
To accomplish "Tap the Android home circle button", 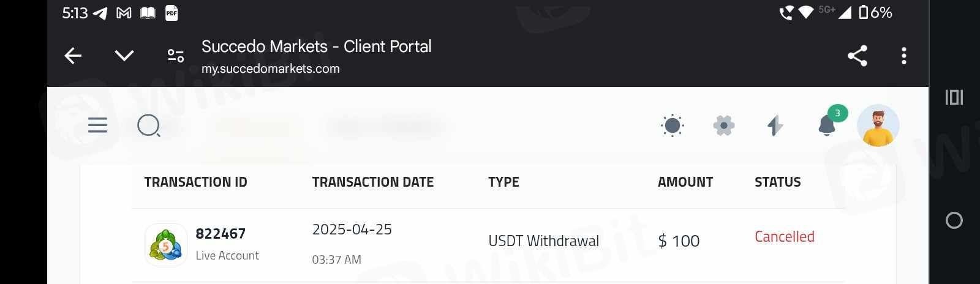I will 954,220.
